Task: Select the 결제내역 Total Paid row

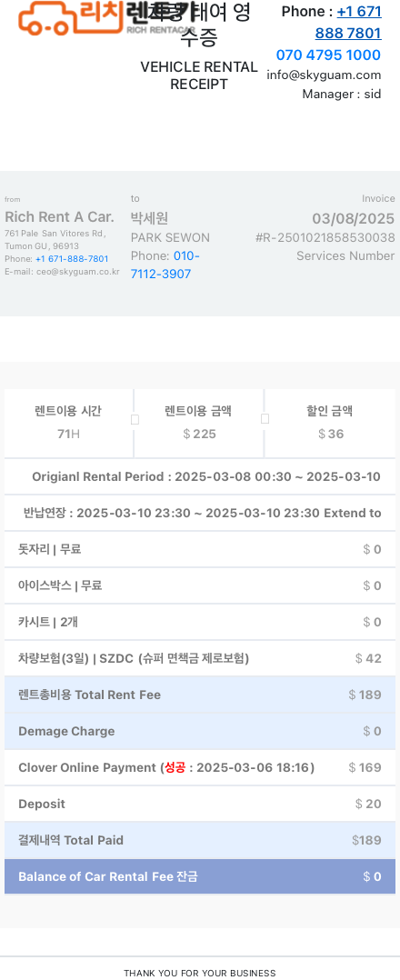Action: point(200,840)
